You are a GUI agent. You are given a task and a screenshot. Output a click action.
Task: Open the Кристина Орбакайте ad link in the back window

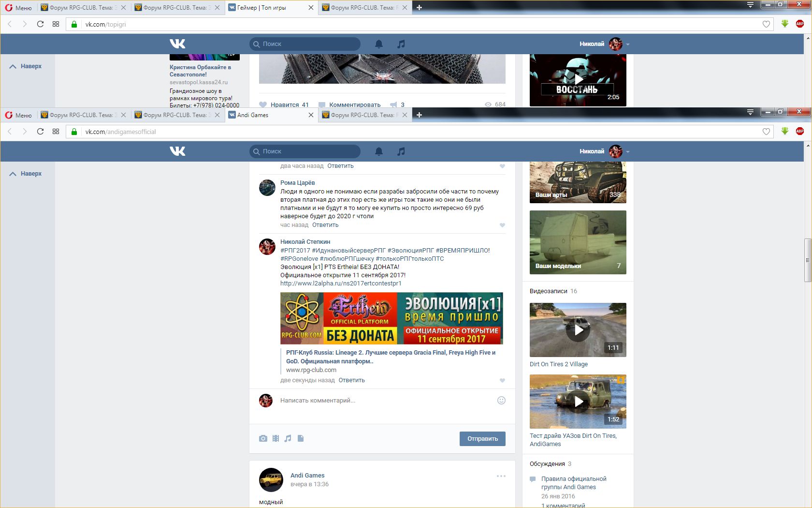[x=200, y=71]
